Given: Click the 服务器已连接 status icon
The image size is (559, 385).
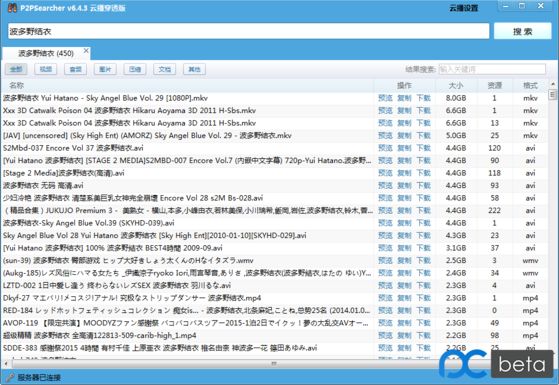Looking at the screenshot, I should 10,377.
